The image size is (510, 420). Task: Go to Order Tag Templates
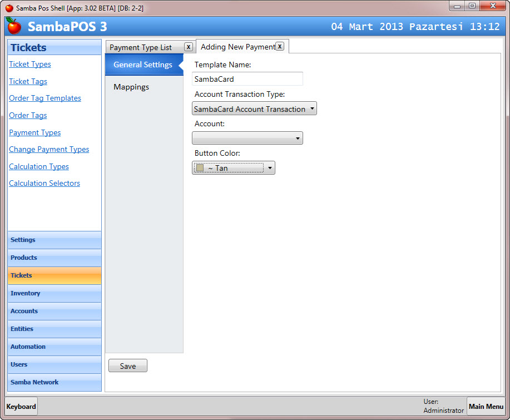[x=45, y=98]
